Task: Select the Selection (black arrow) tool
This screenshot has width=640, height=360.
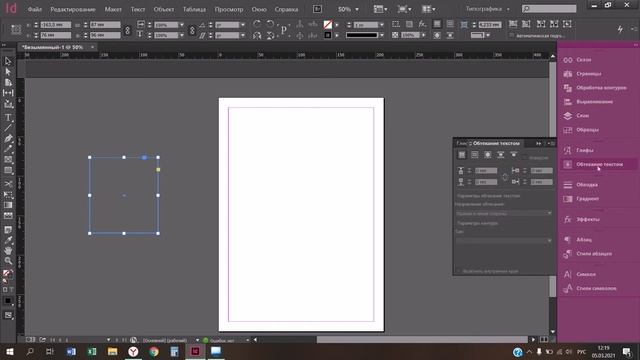Action: click(8, 61)
